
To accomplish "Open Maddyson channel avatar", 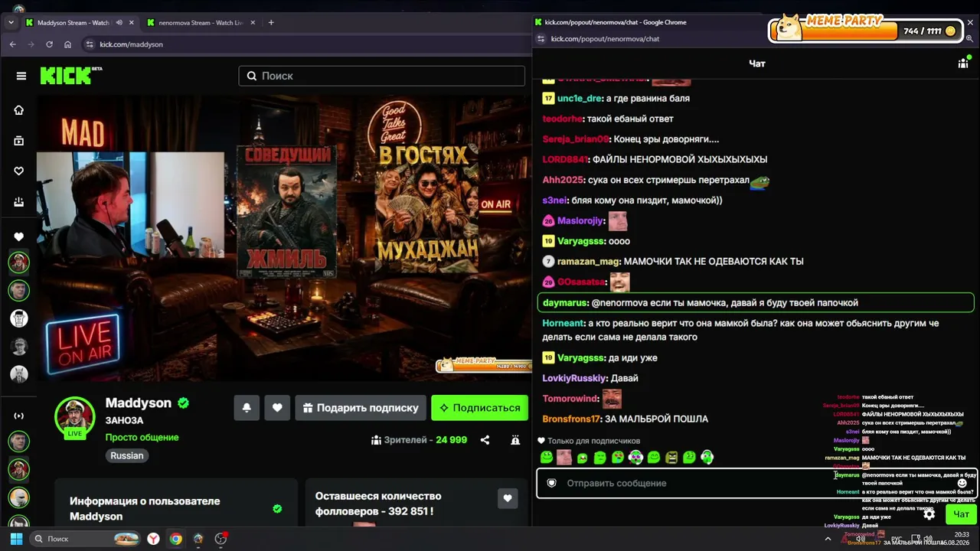I will point(74,417).
